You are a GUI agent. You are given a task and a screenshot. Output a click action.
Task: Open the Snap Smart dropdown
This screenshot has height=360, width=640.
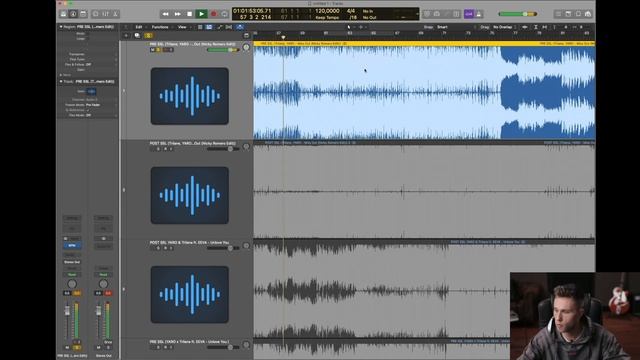pyautogui.click(x=443, y=27)
